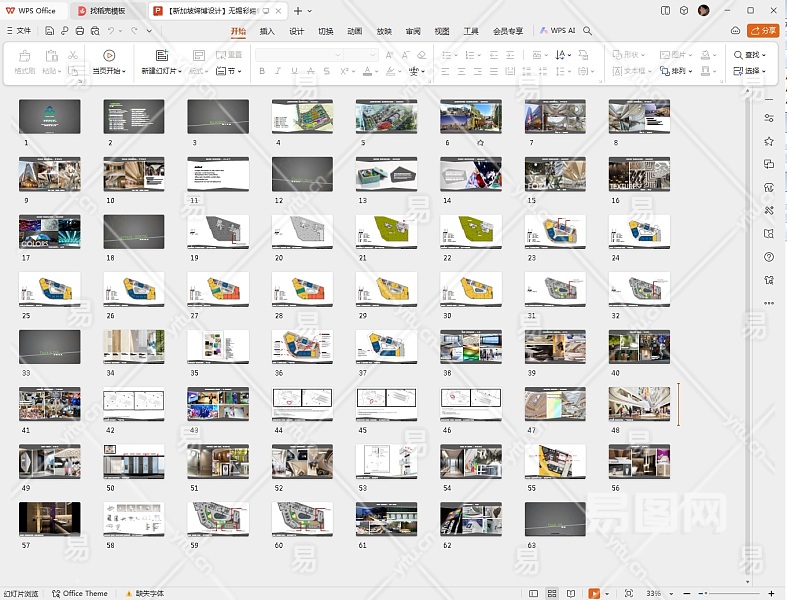Image resolution: width=787 pixels, height=600 pixels.
Task: Click the properties sliders icon in right sidebar
Action: tap(768, 119)
